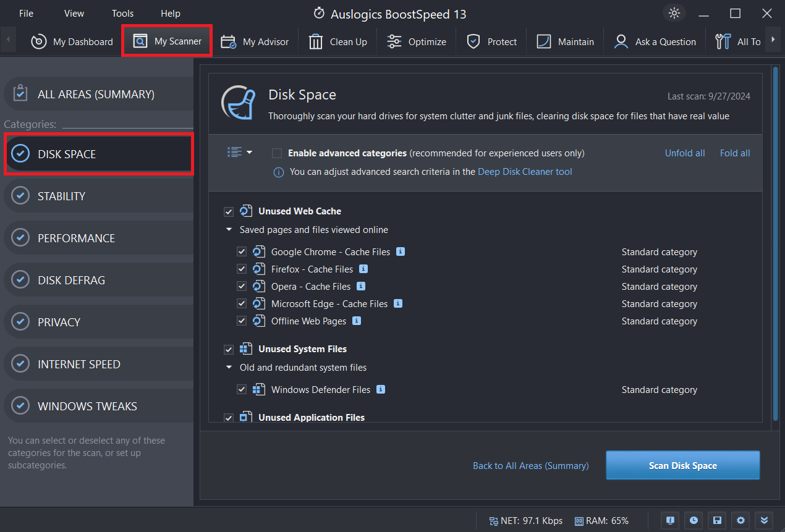The image size is (785, 532).
Task: Click the double chevron expand icon
Action: (x=764, y=520)
